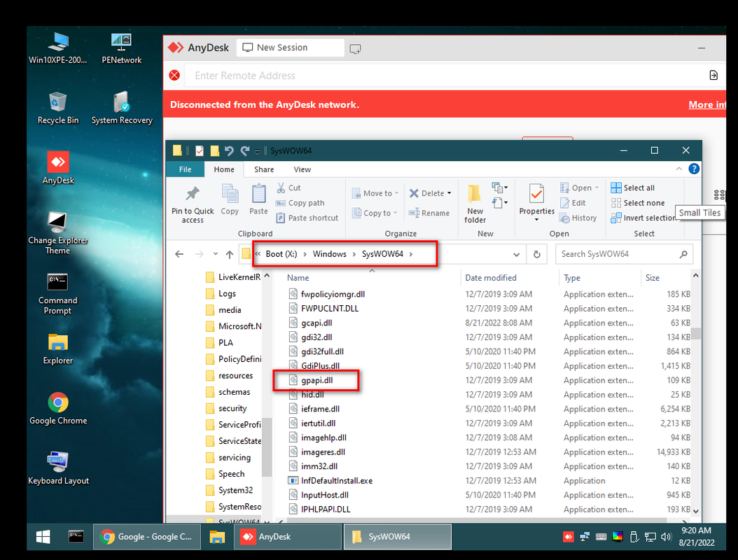This screenshot has height=560, width=738.
Task: Expand the Open button dropdown arrow
Action: [x=597, y=188]
